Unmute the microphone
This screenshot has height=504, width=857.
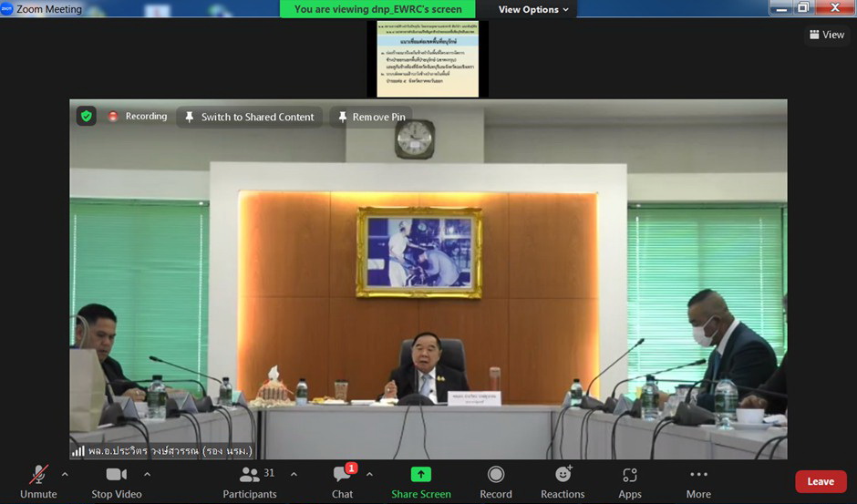click(38, 475)
